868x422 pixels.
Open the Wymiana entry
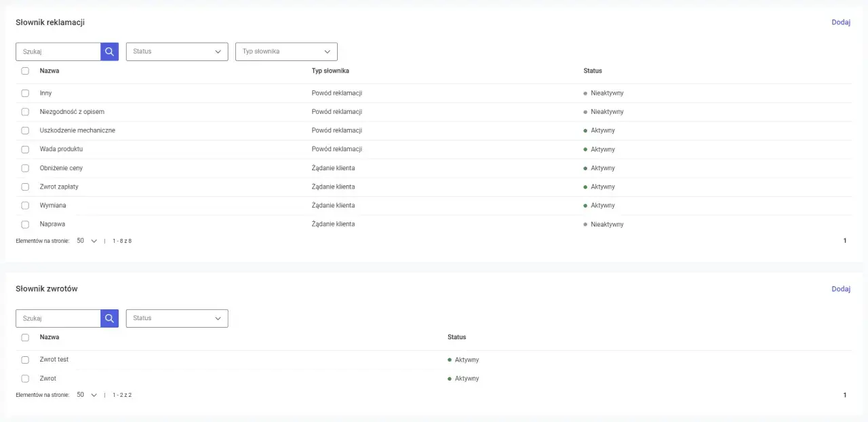coord(53,206)
